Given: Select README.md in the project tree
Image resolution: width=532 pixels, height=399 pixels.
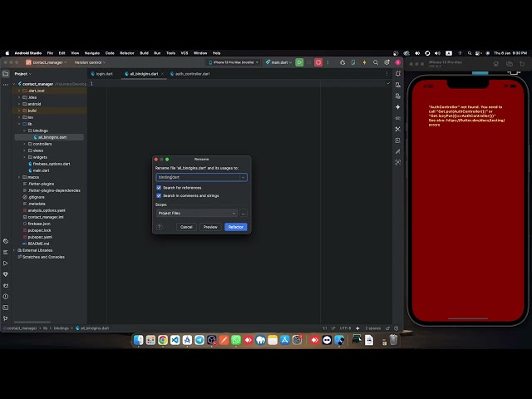Looking at the screenshot, I should [38, 244].
